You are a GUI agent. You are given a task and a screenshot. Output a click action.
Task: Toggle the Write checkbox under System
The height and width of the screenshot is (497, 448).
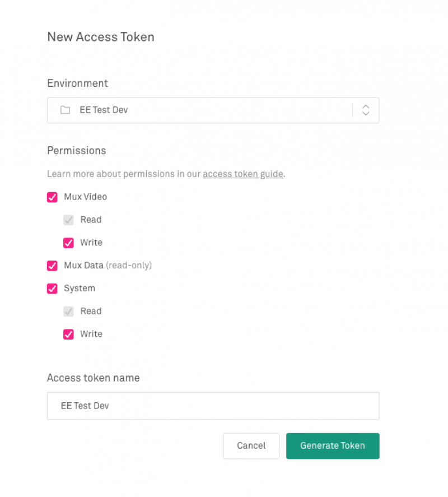coord(68,334)
